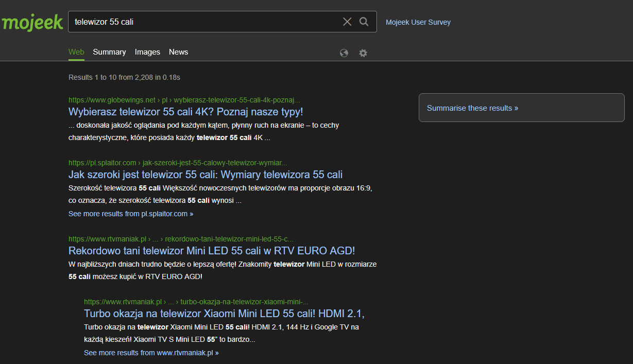Click rtvmaniak.pl rekordowo-tani URL breadcrumb
Viewport: 633px width, 364px height.
click(x=181, y=239)
